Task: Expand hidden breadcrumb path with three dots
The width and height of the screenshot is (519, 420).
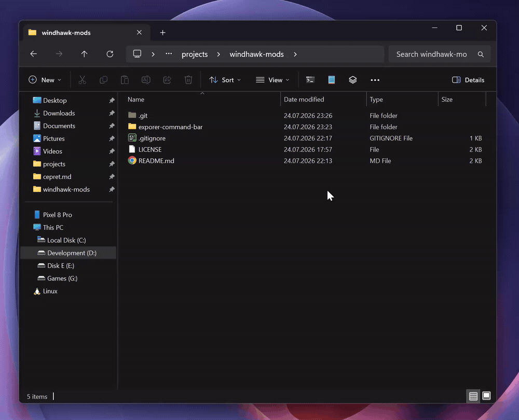Action: pos(169,54)
